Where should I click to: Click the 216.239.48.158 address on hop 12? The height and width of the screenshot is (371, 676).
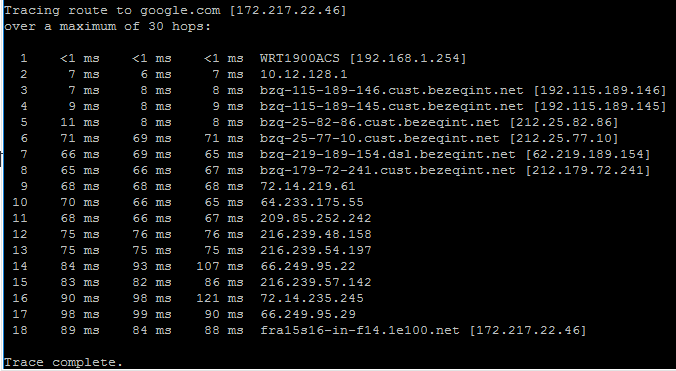316,234
